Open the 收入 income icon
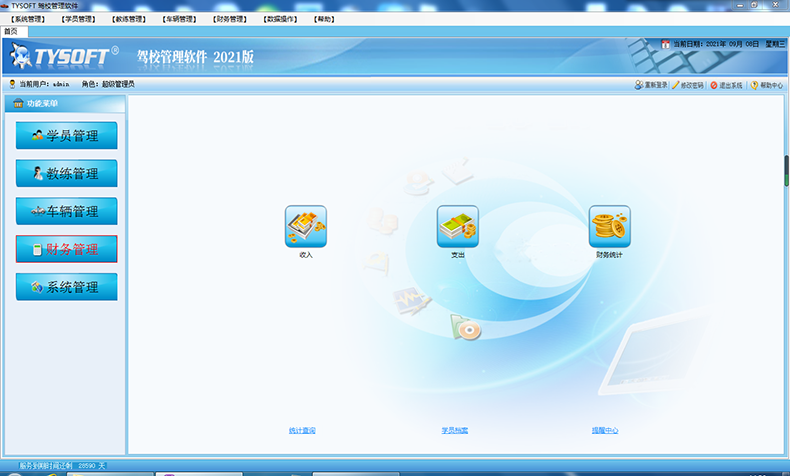 (306, 225)
